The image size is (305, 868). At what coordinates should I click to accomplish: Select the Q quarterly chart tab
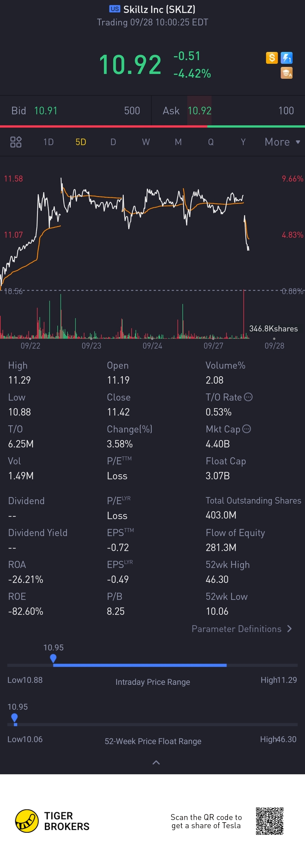(x=211, y=142)
